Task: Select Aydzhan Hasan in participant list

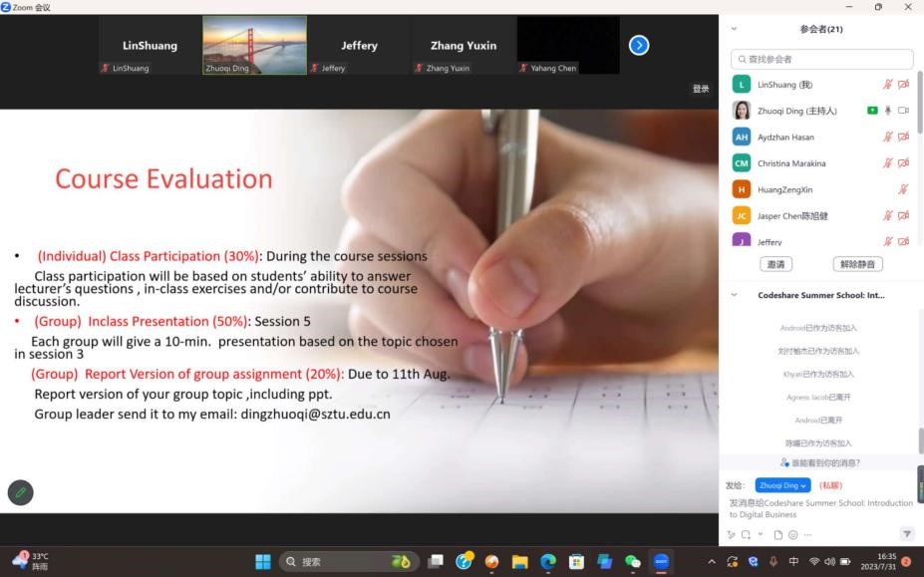Action: [x=821, y=137]
